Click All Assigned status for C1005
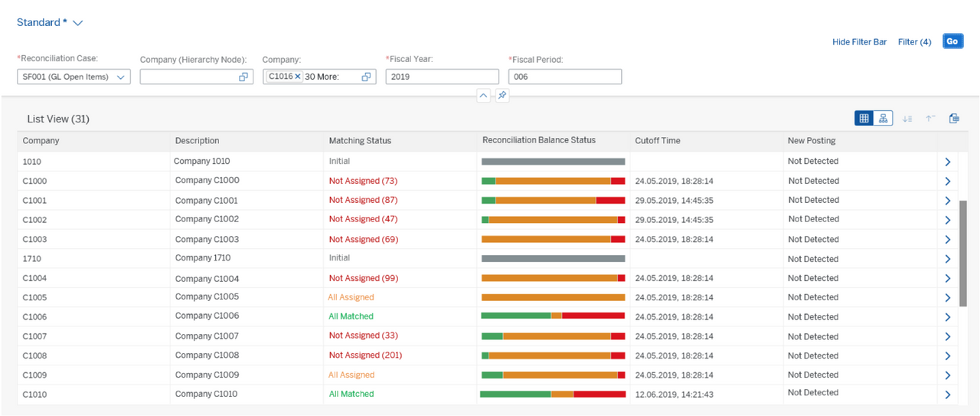Viewport: 980px width, 416px height. tap(351, 297)
